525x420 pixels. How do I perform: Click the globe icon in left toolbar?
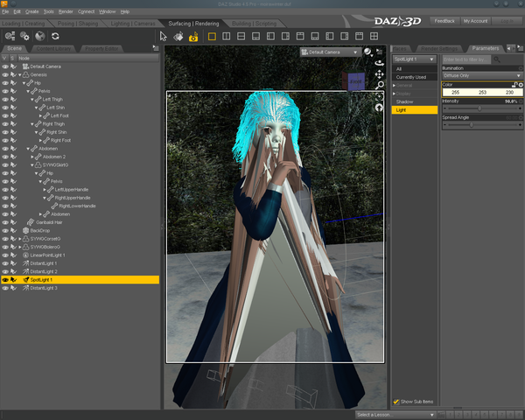point(39,37)
